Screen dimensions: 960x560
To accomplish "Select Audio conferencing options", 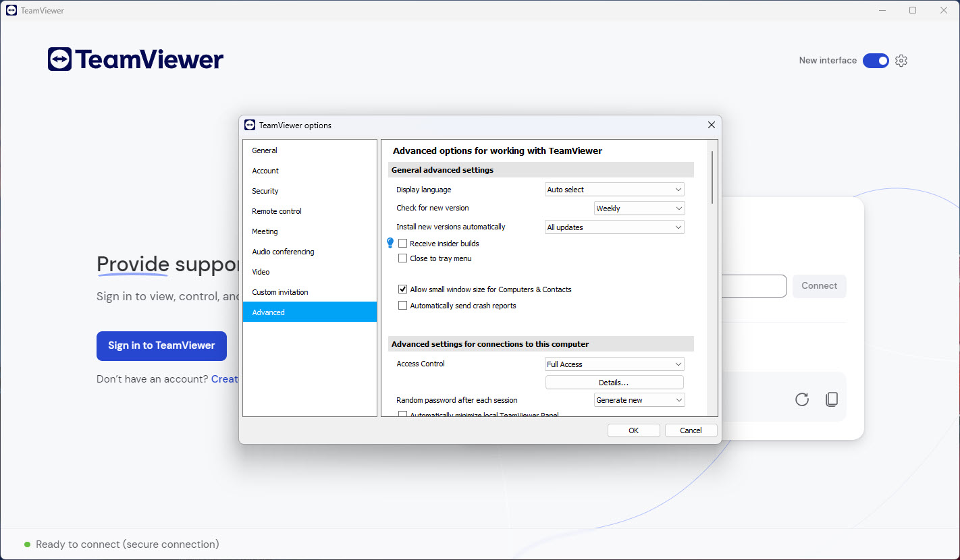I will [310, 252].
